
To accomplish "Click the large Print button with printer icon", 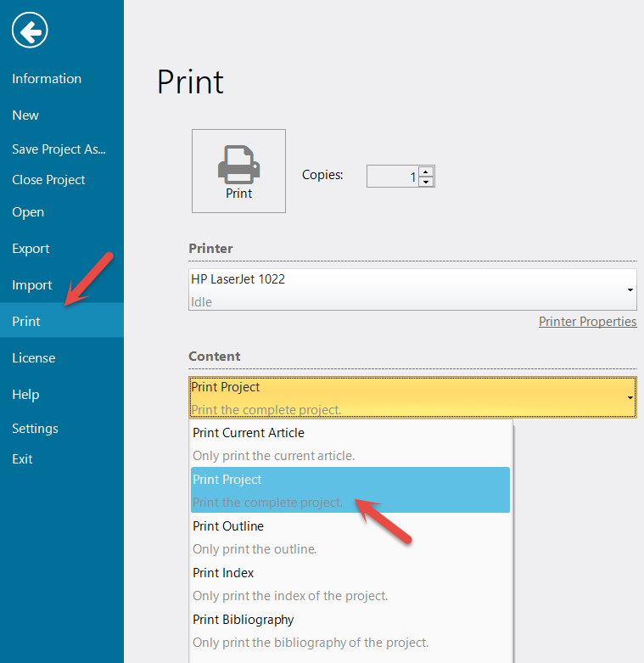I will (x=238, y=171).
